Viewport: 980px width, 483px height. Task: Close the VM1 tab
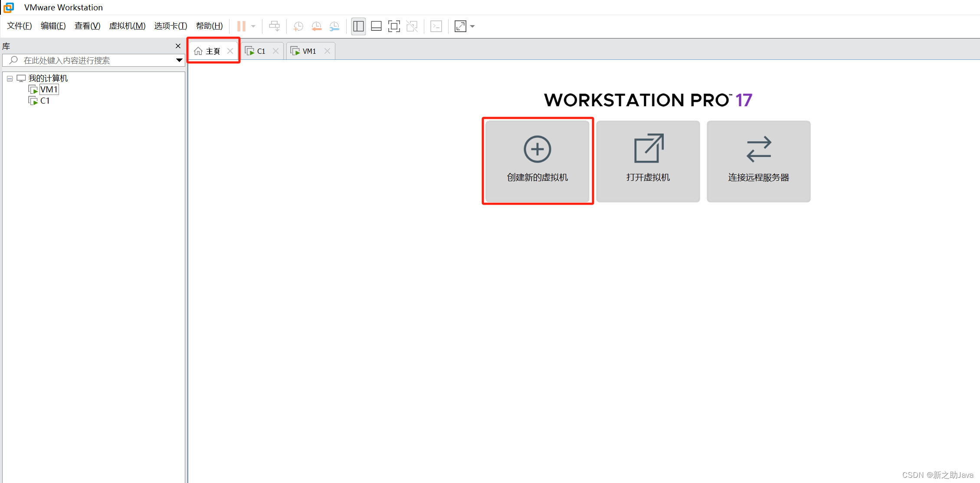(x=327, y=51)
